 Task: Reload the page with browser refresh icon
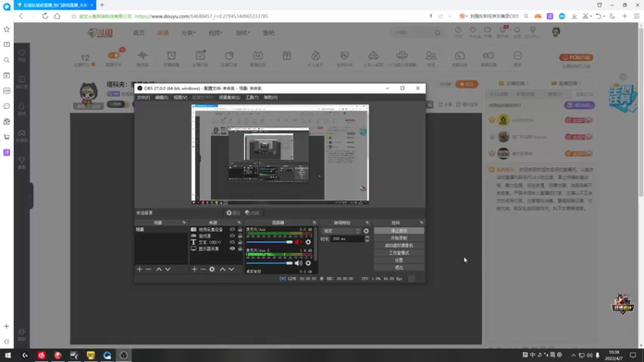[x=45, y=16]
